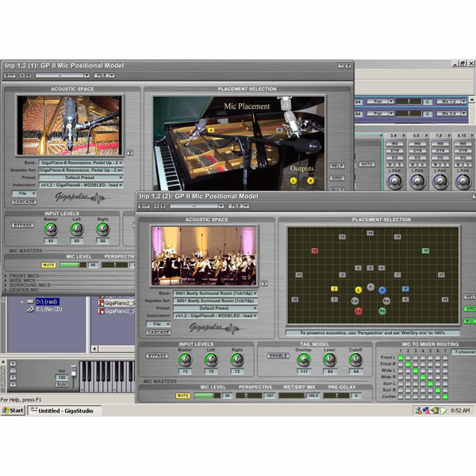Toggle Wide L routing to mixer channel 3
Viewport: 476px width, 476px height.
click(416, 370)
